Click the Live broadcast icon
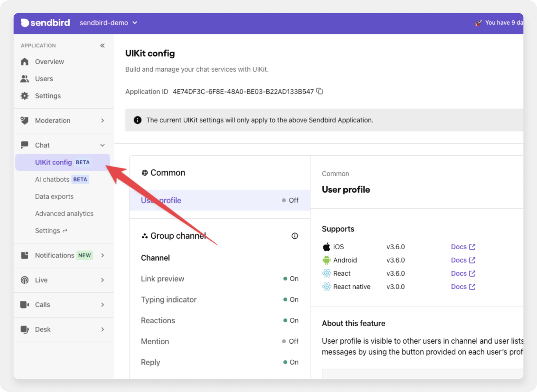This screenshot has width=537, height=392. 25,280
